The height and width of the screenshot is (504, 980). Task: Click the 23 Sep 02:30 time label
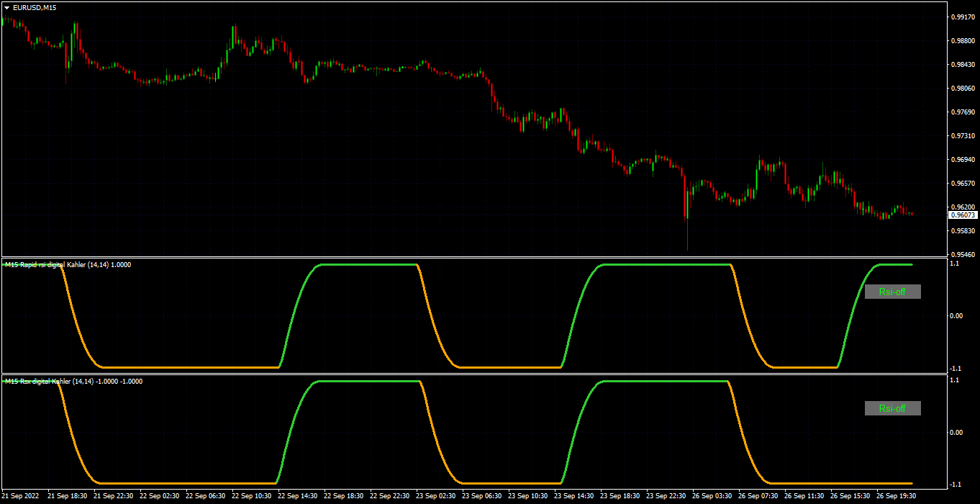pos(435,496)
